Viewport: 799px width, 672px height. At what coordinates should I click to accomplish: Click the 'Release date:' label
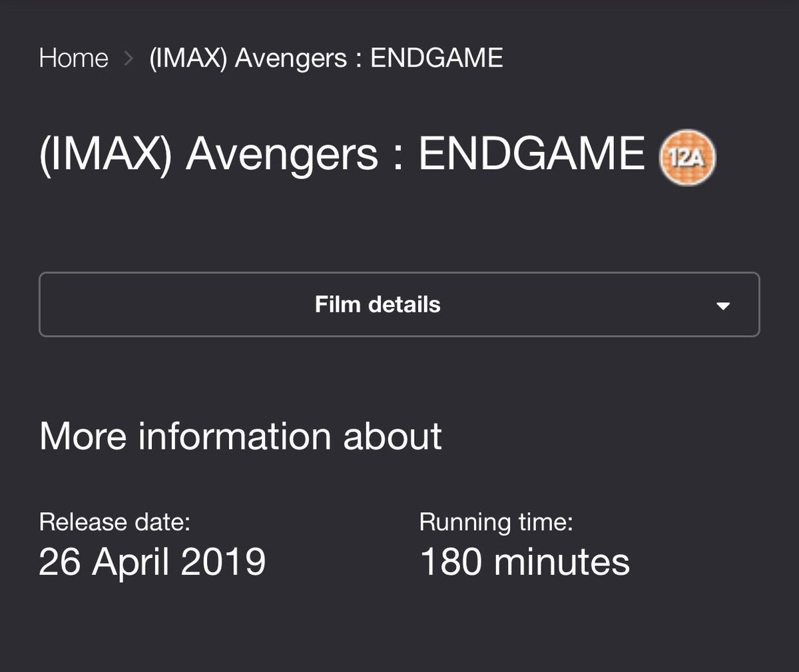(115, 521)
